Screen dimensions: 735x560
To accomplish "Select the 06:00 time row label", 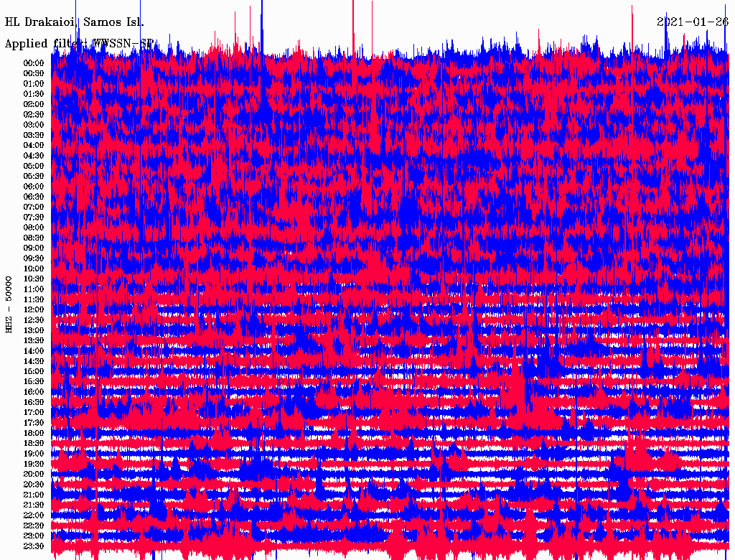I will coord(34,186).
